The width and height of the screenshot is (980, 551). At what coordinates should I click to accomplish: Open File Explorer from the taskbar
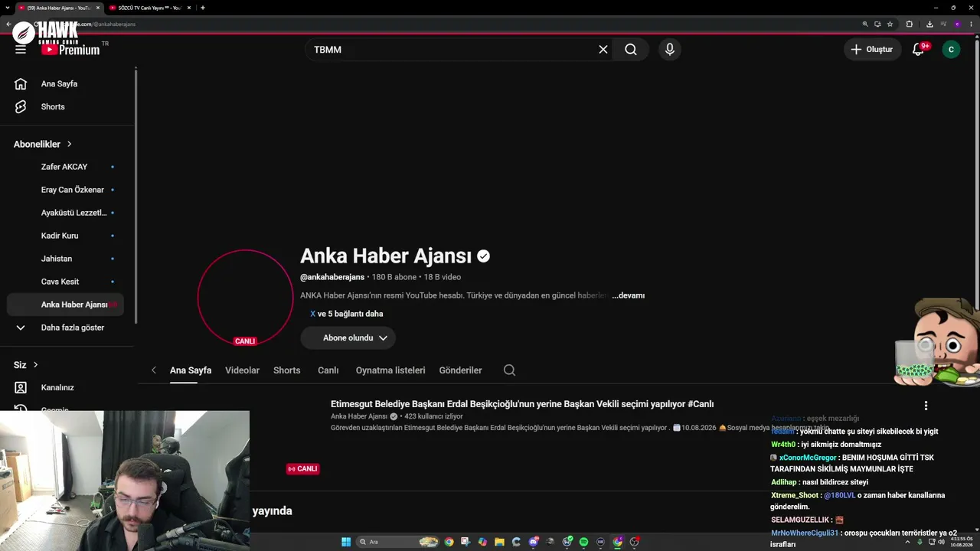499,542
